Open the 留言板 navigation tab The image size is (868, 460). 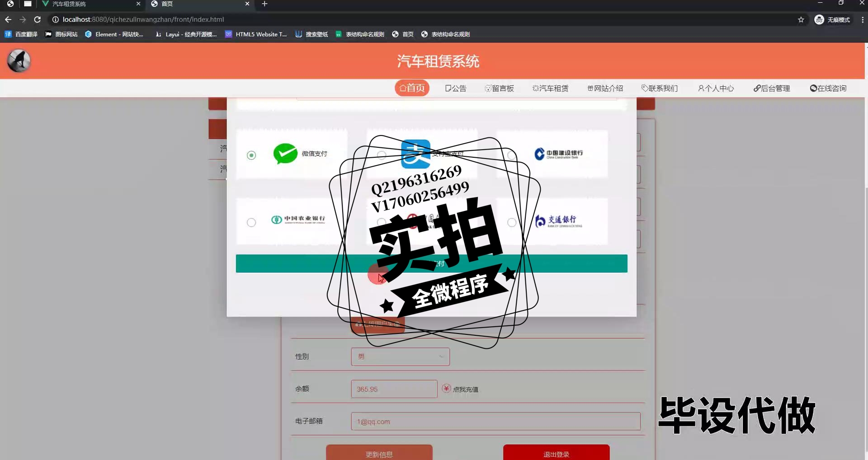[x=499, y=88]
